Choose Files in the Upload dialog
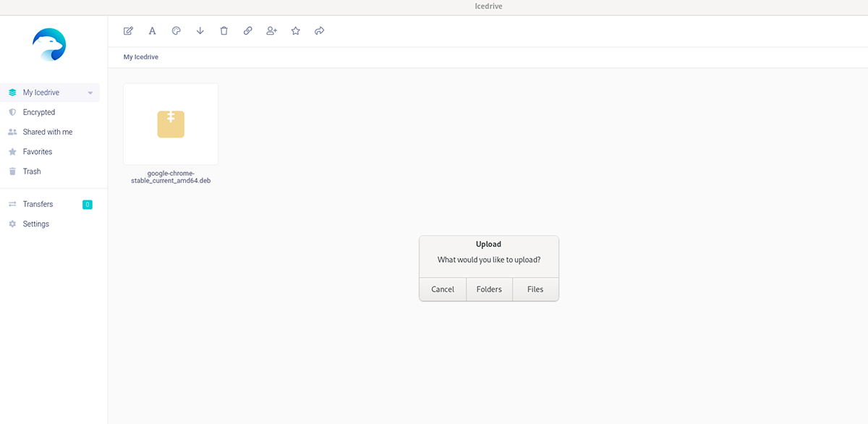 click(535, 289)
